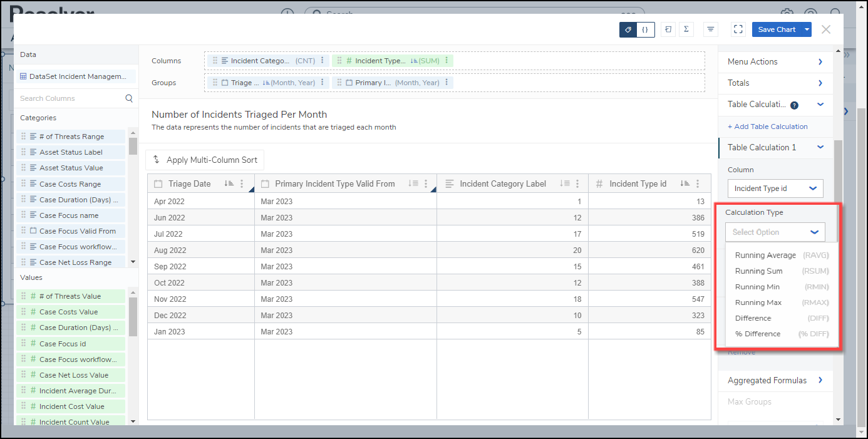Click the search magnifier in Search Columns
Screen dimensions: 868x439
129,98
